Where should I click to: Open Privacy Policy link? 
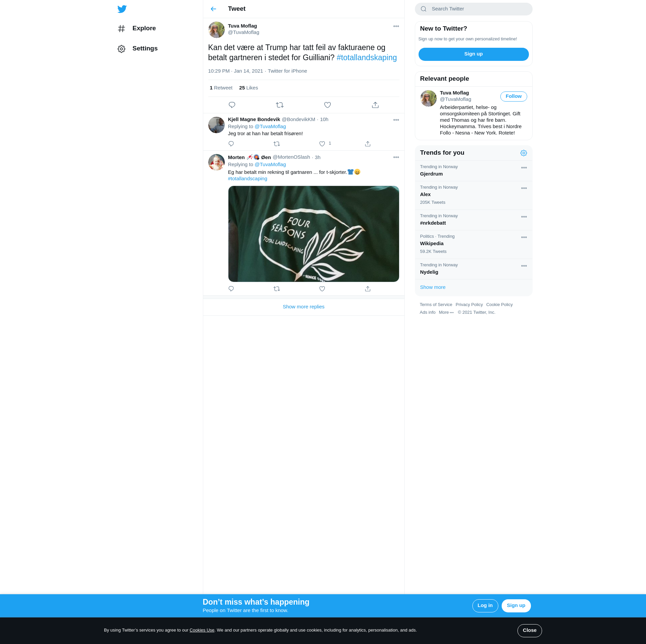[469, 305]
